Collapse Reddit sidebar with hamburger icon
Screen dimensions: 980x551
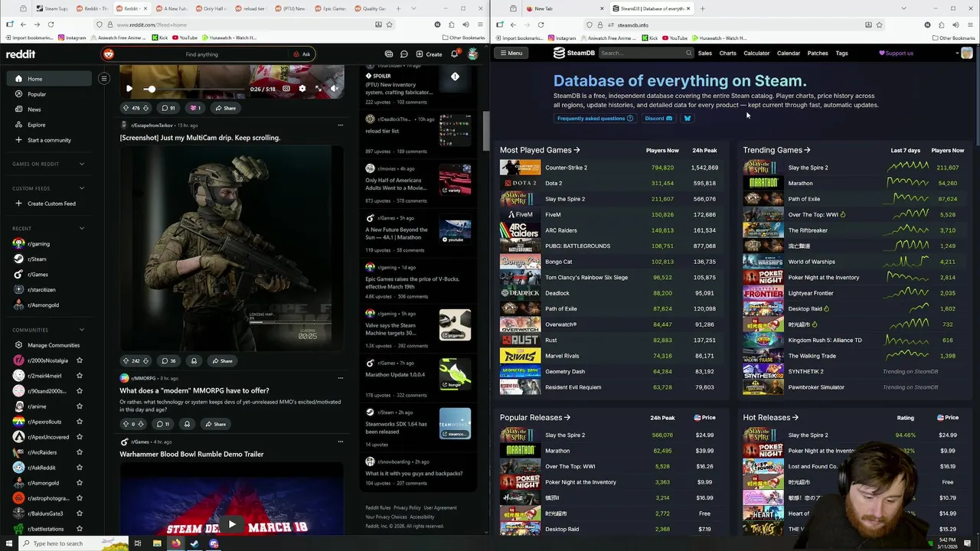104,78
